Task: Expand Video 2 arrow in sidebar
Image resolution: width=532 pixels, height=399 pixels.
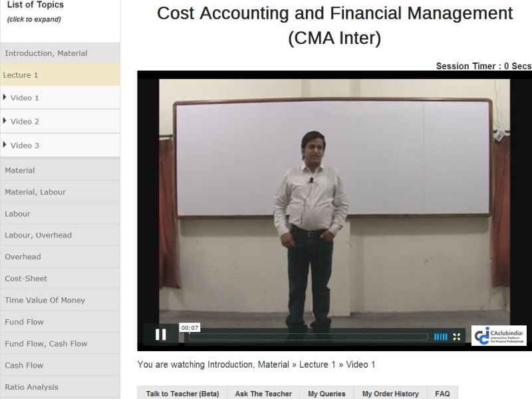Action: pos(5,121)
